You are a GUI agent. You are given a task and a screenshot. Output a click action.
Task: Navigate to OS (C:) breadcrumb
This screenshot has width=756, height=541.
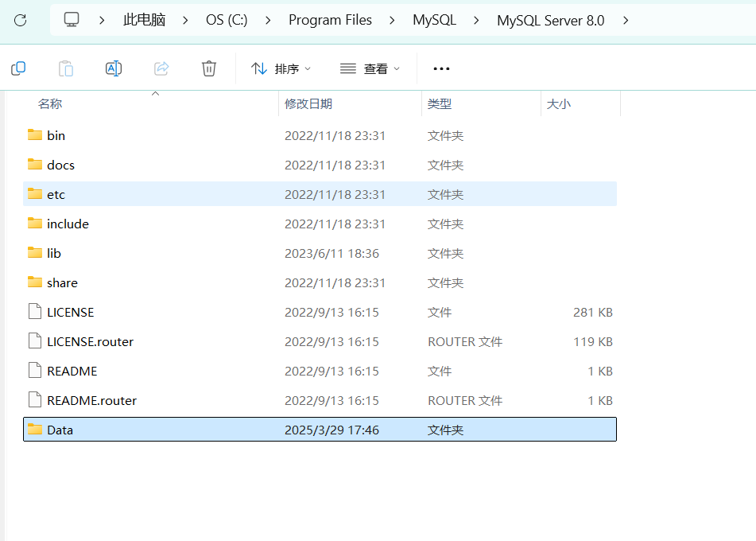click(x=227, y=20)
